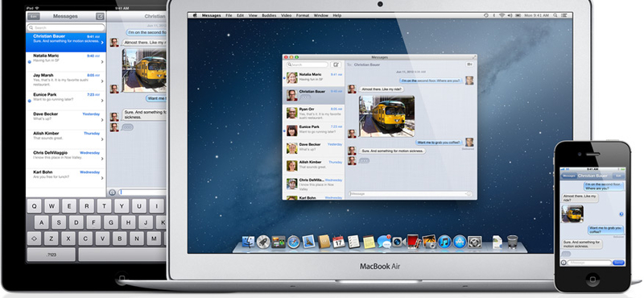Image resolution: width=644 pixels, height=298 pixels.
Task: Open Photo Booth icon in dock
Action: click(413, 242)
